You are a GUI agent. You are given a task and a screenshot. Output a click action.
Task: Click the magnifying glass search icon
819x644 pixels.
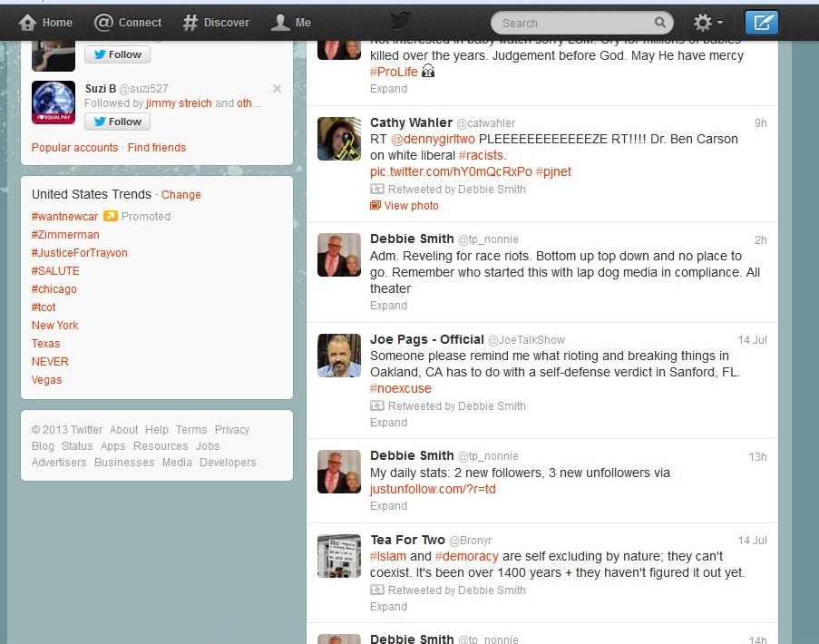pyautogui.click(x=660, y=23)
